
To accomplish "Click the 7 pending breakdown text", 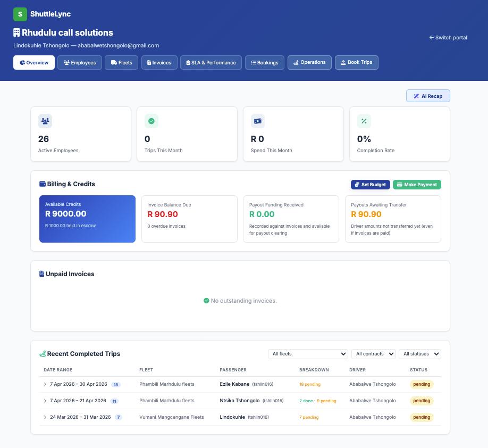I will coord(309,418).
